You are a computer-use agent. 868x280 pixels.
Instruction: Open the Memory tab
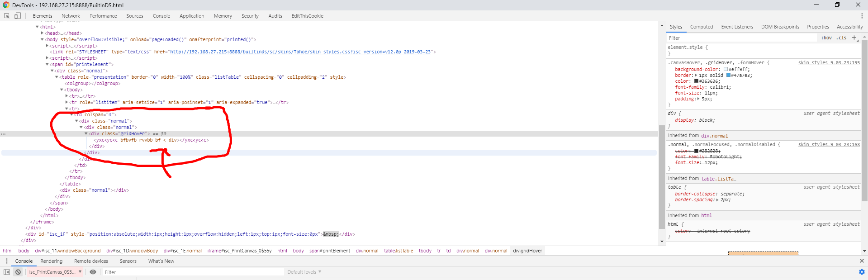pos(223,16)
